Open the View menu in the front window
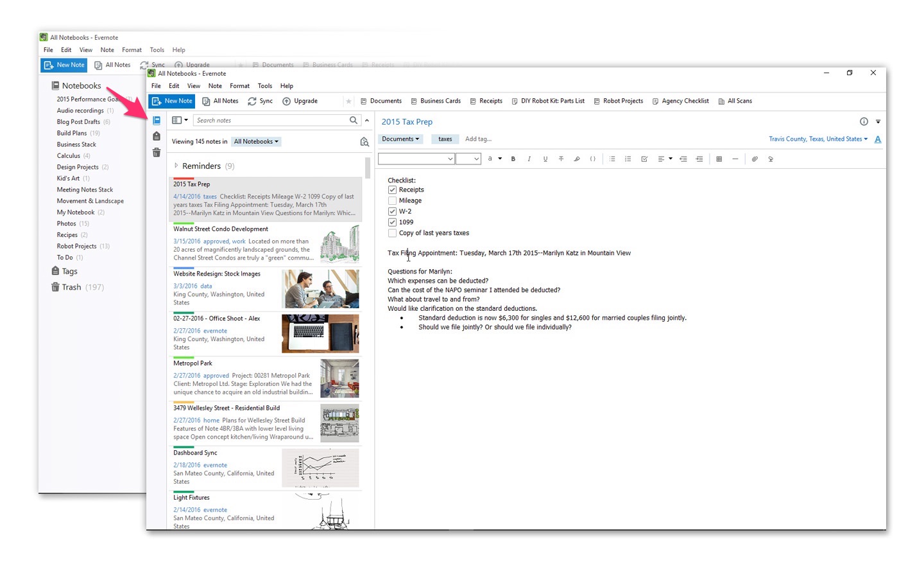This screenshot has height=578, width=924. tap(194, 86)
